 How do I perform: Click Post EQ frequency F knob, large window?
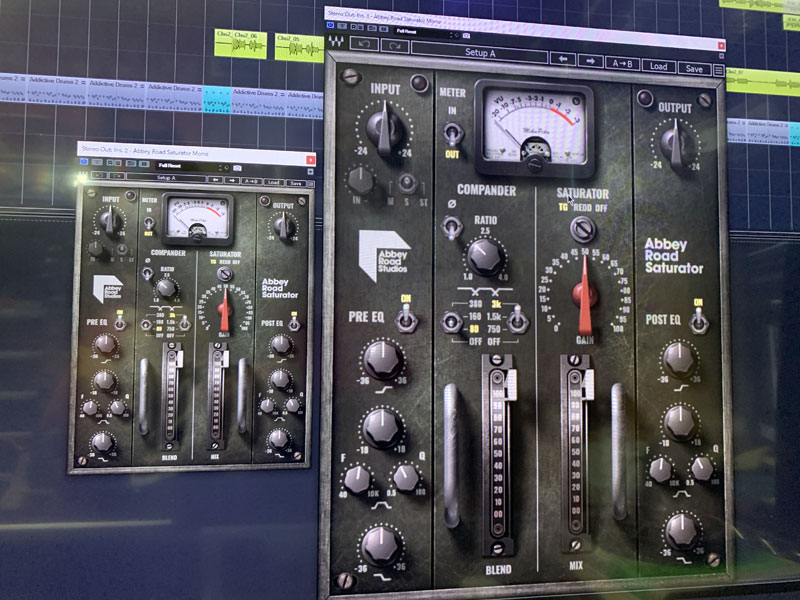660,469
